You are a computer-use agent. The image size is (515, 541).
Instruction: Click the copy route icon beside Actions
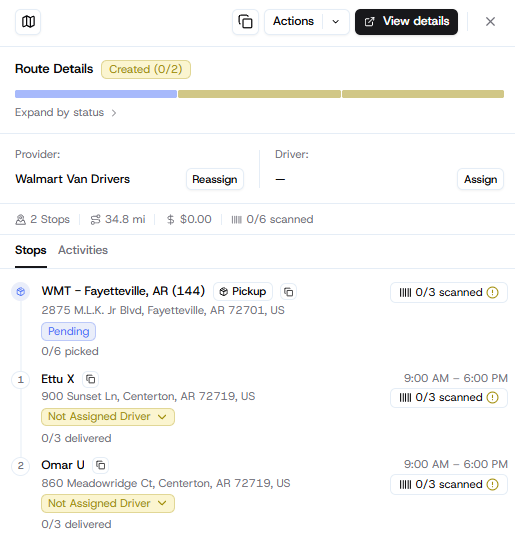tap(245, 22)
